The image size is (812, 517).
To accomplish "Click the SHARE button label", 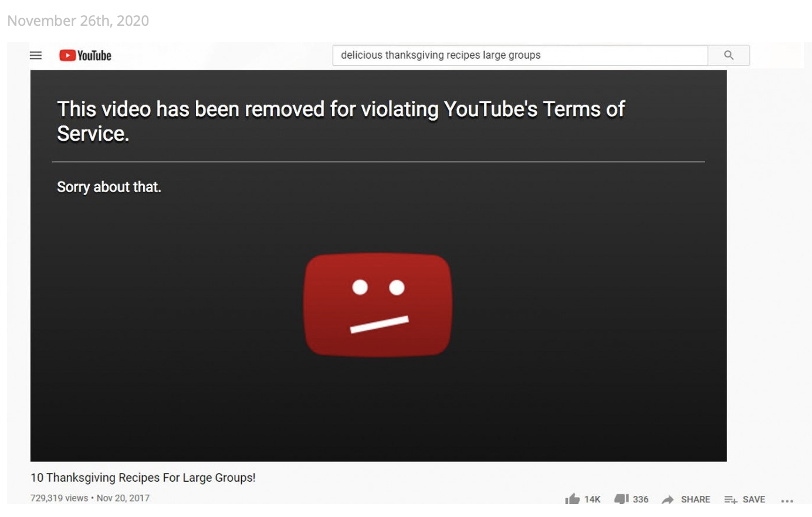I will [x=695, y=499].
